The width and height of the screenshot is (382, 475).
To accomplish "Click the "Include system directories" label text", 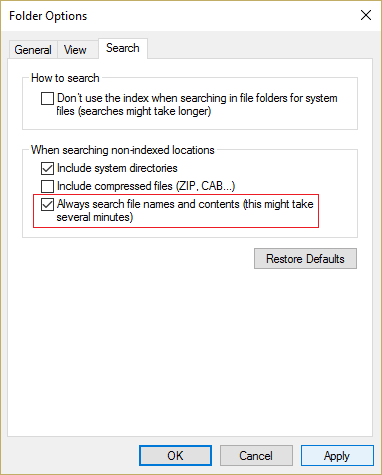I will pyautogui.click(x=117, y=168).
